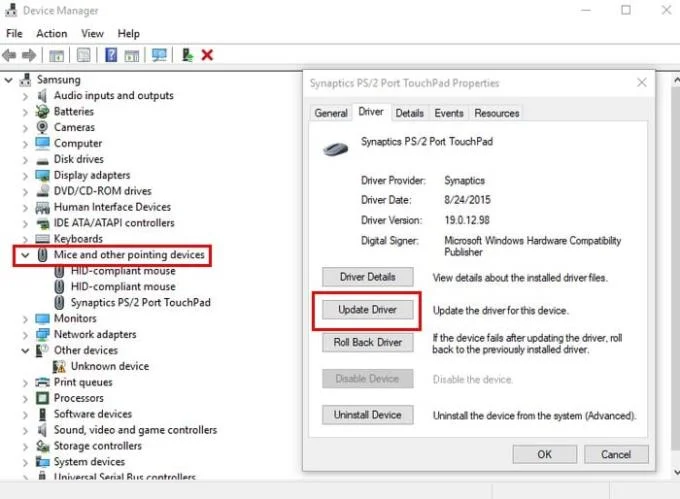
Task: Click the Samsung computer root icon
Action: point(26,79)
